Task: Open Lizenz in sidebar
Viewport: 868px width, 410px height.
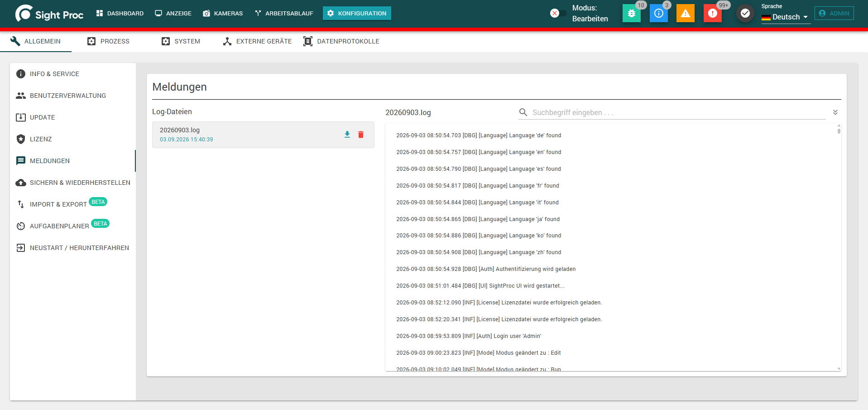Action: coord(73,139)
